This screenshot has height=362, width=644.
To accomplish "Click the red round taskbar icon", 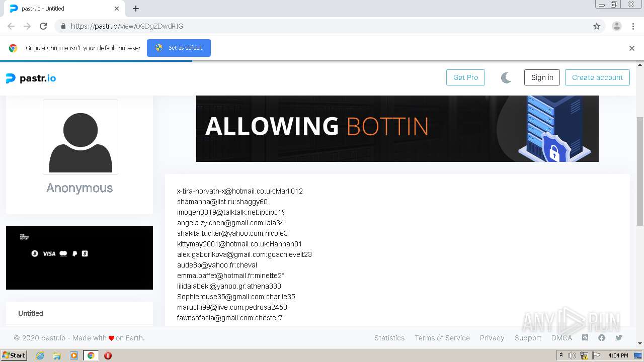I will coord(108,355).
